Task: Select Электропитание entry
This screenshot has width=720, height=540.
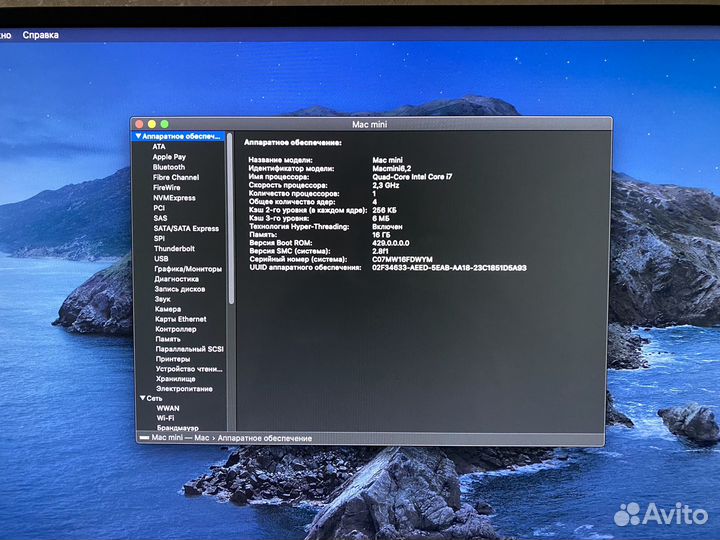Action: 185,389
